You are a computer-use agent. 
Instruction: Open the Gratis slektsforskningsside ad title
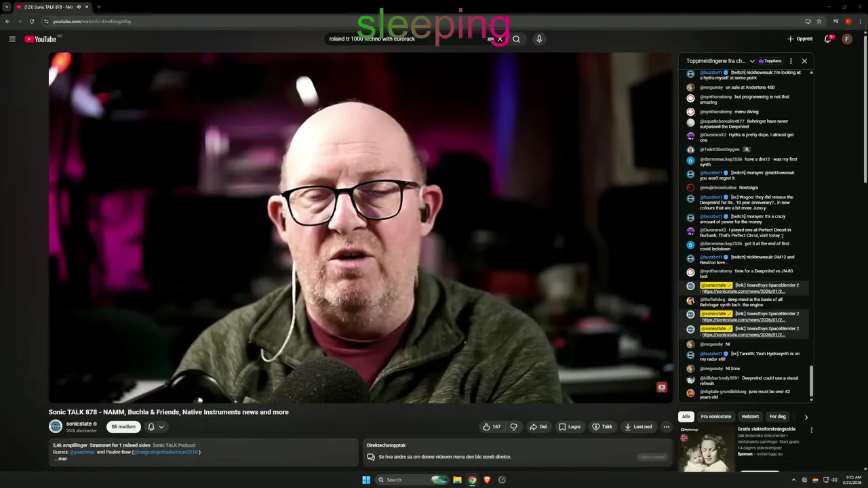click(766, 429)
